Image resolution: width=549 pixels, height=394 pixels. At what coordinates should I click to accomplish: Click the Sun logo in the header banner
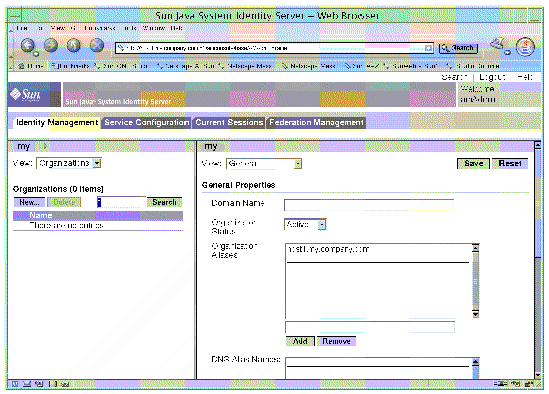tap(26, 95)
